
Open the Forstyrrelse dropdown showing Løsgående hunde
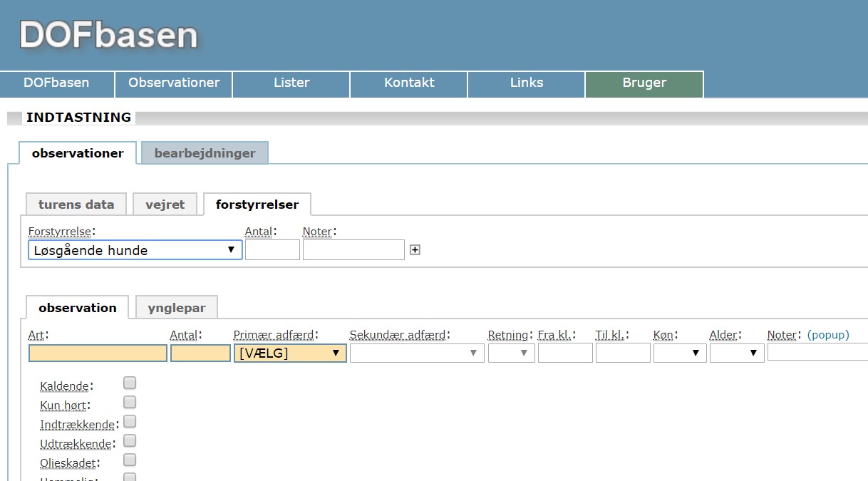tap(135, 250)
